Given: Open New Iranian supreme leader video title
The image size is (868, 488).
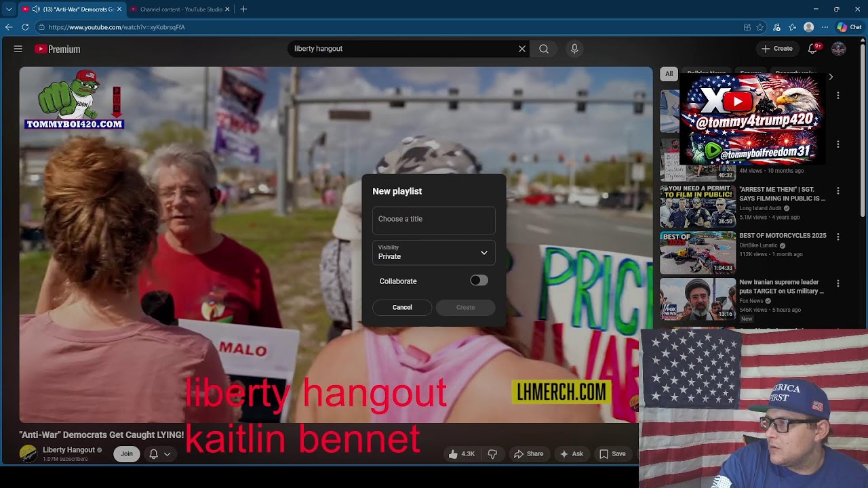Looking at the screenshot, I should [x=781, y=287].
